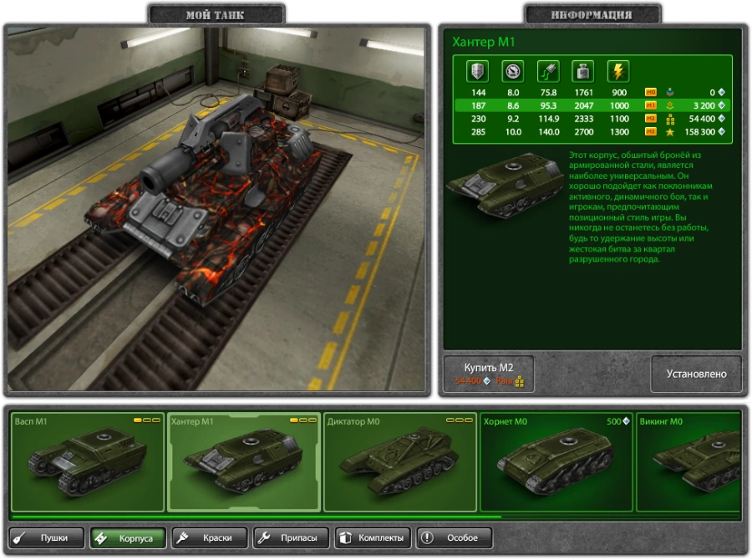This screenshot has height=560, width=752.
Task: Click the M3 modification badge
Action: click(651, 131)
